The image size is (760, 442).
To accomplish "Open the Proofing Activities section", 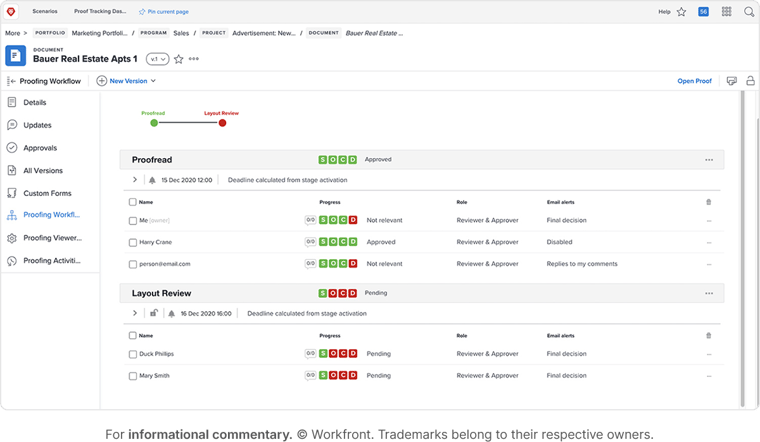I will pyautogui.click(x=50, y=261).
